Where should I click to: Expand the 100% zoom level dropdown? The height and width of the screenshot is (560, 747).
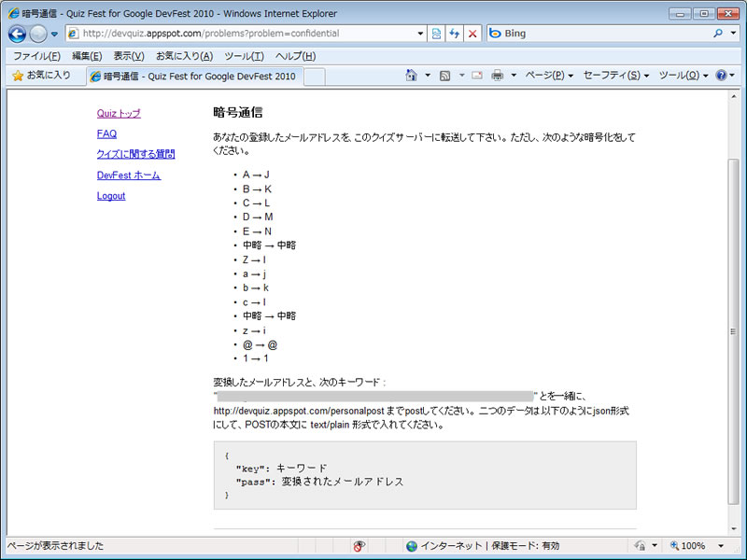pyautogui.click(x=721, y=546)
